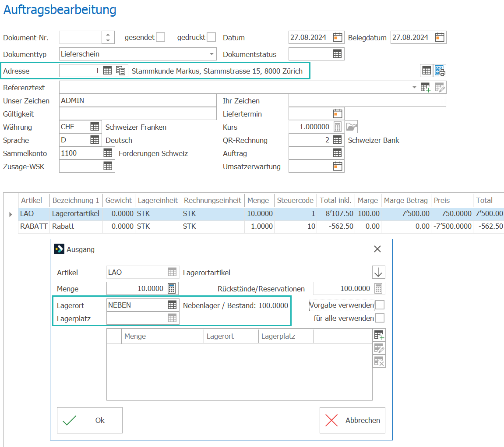Viewport: 504px width, 447px height.
Task: Open the Lagerort NEBEN lookup table
Action: click(172, 305)
